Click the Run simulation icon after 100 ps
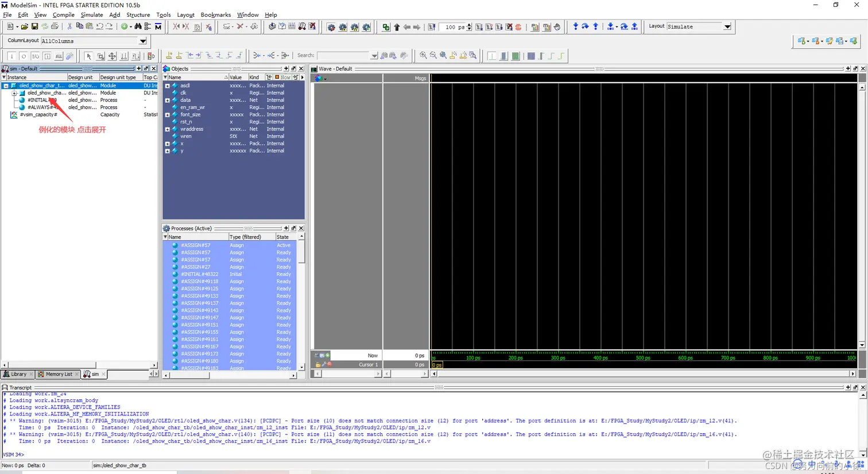 [x=479, y=27]
